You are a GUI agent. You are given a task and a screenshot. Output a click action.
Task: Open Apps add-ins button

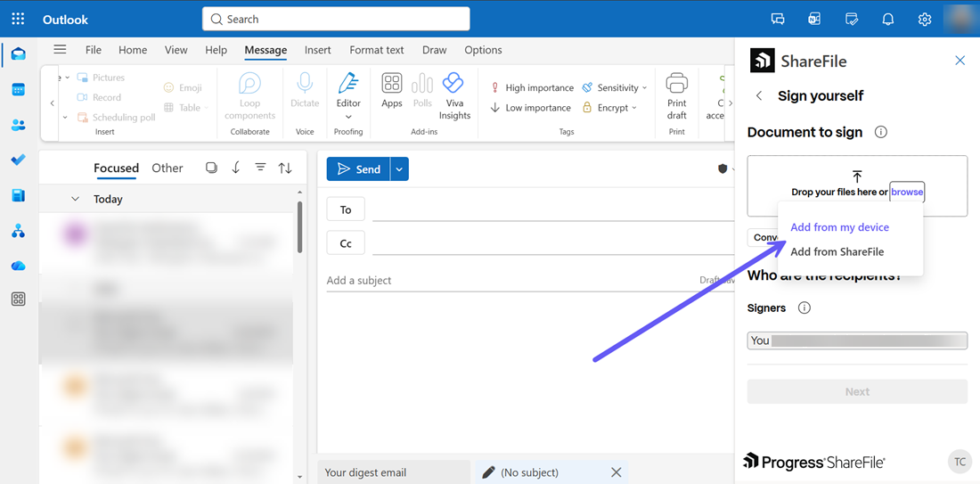[x=392, y=91]
